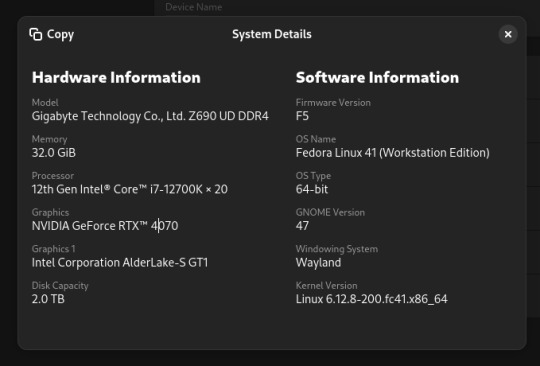Select Fedora Linux 41 (Workstation Edition) text

click(x=393, y=153)
